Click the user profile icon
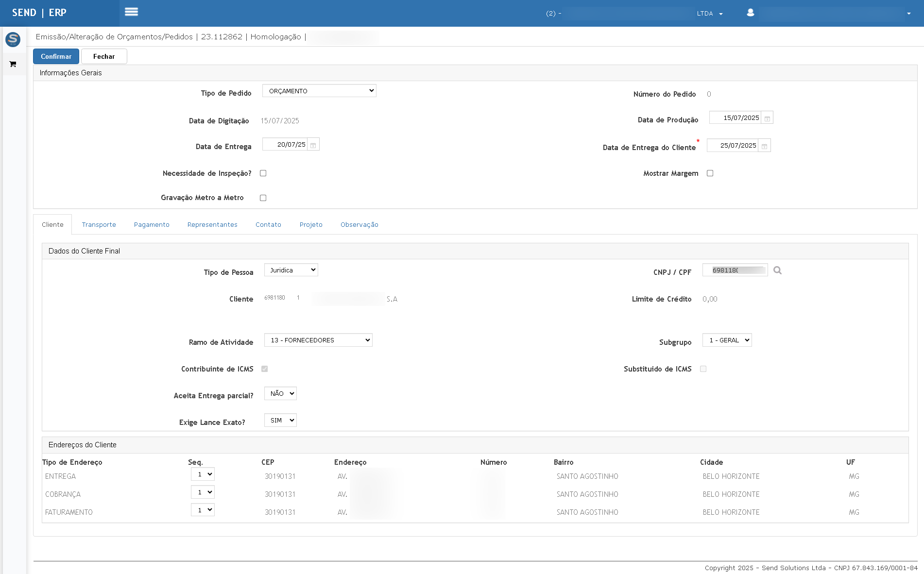Screen dimensions: 924x574 pos(751,13)
